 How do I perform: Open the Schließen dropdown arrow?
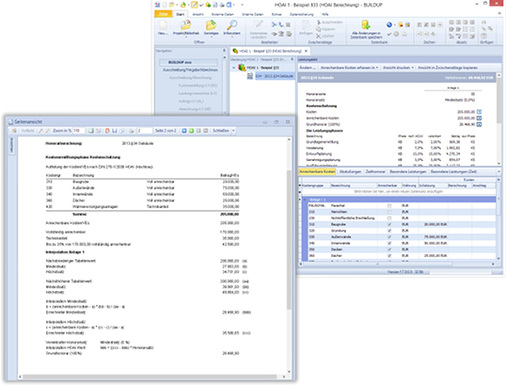[x=233, y=131]
